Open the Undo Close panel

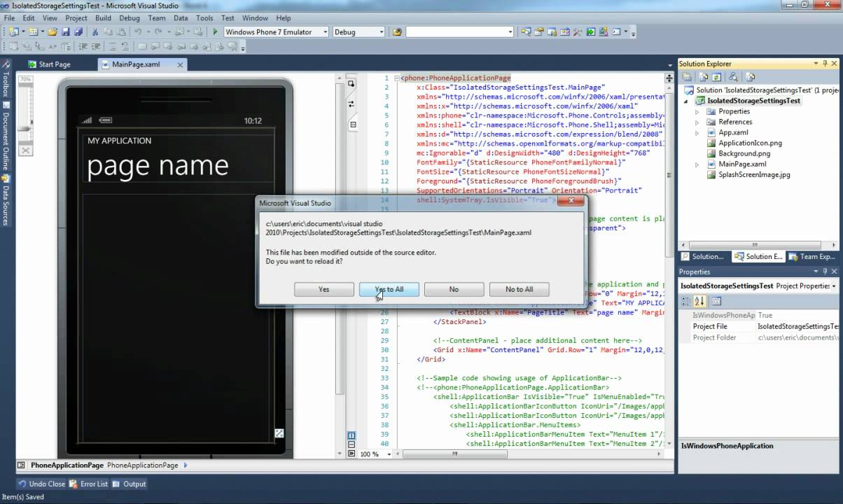41,484
